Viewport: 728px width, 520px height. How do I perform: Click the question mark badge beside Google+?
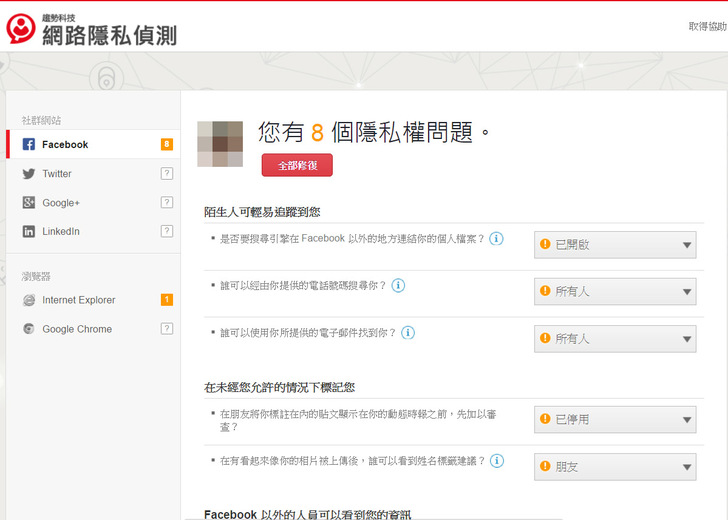(167, 202)
